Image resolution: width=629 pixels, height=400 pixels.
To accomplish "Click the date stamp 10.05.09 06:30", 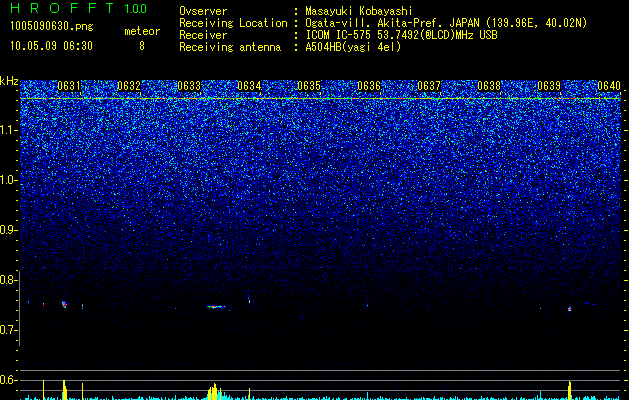I will (51, 46).
